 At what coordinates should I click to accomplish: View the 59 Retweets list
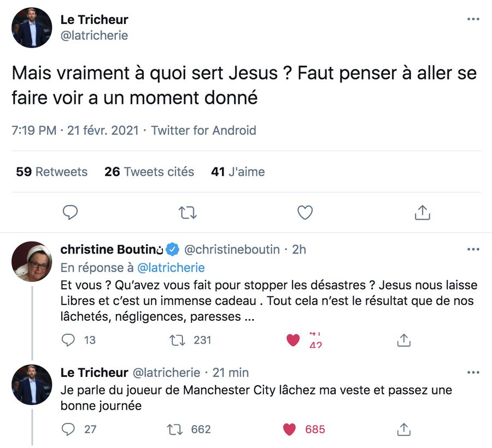(x=52, y=172)
